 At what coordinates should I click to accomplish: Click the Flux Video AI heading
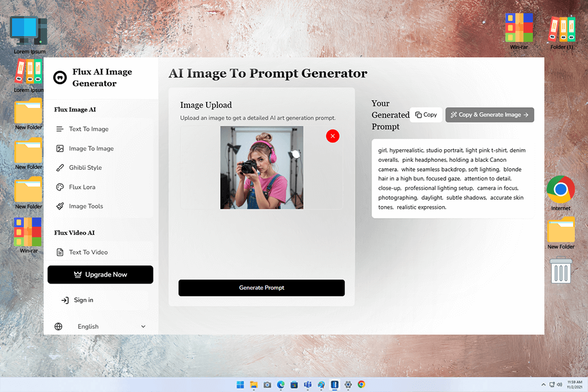[x=74, y=232]
